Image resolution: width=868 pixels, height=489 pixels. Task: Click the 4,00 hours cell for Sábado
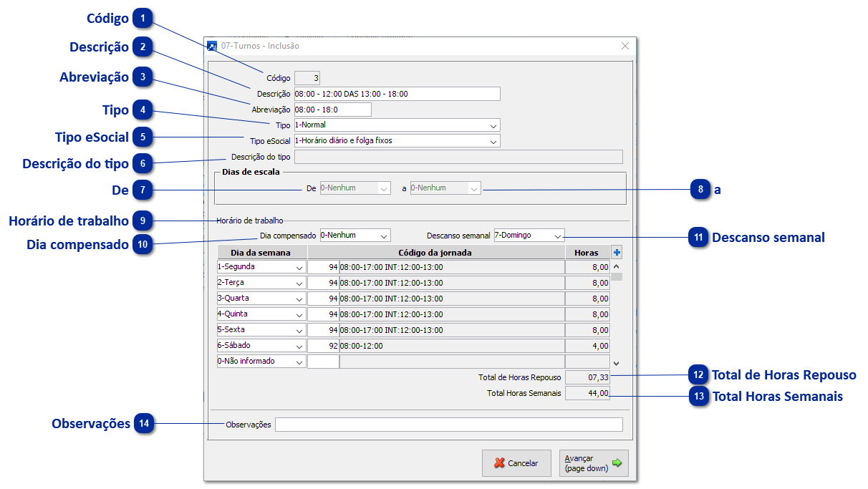[587, 346]
